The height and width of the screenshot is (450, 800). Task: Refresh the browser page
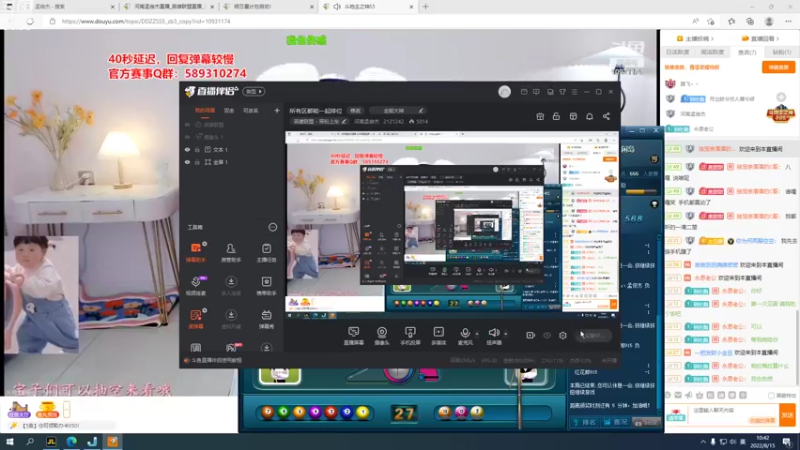pos(30,21)
